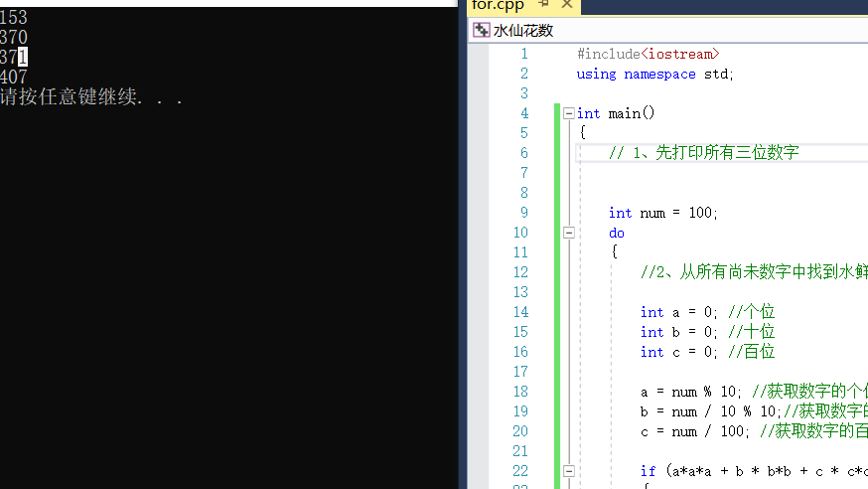Click console output line 370
Screen dimensions: 868x489
(x=13, y=37)
